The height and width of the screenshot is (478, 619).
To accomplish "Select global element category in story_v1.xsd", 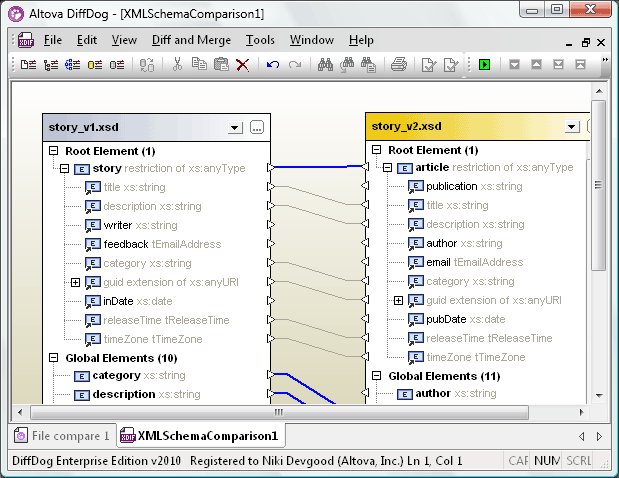I will tap(130, 375).
